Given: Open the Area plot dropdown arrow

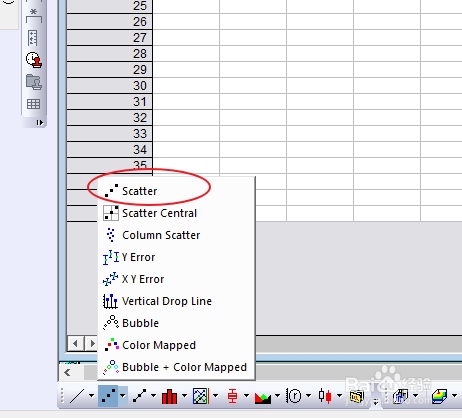Looking at the screenshot, I should coord(277,396).
